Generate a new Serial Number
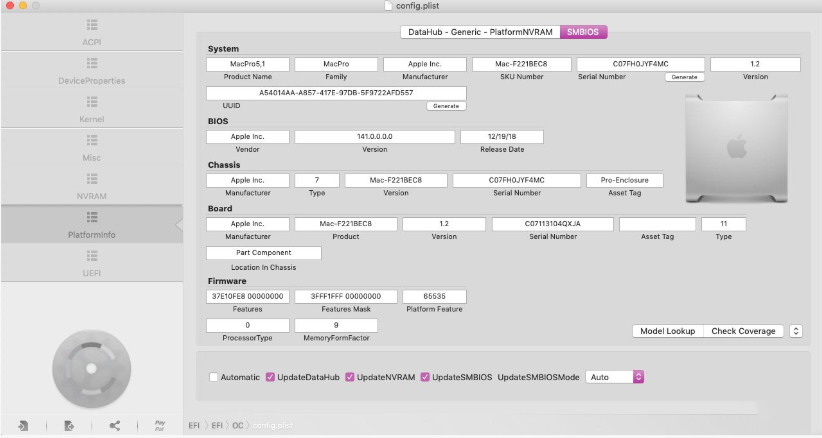 pyautogui.click(x=685, y=77)
